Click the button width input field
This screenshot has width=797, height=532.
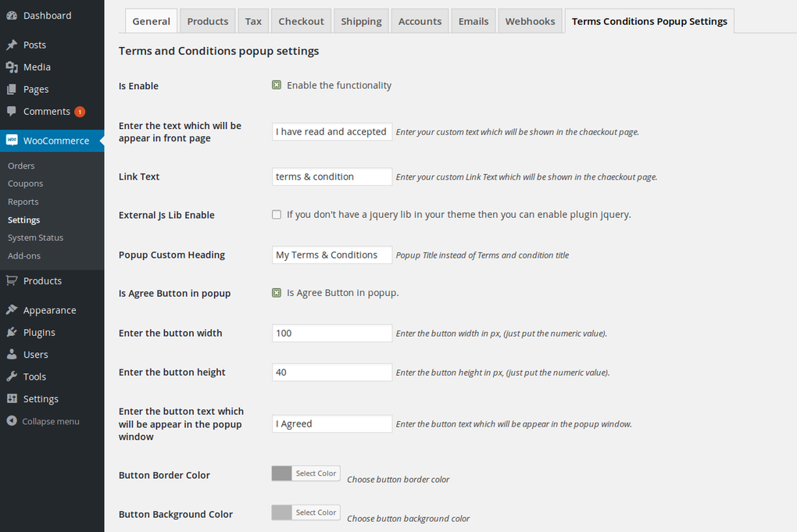click(331, 333)
